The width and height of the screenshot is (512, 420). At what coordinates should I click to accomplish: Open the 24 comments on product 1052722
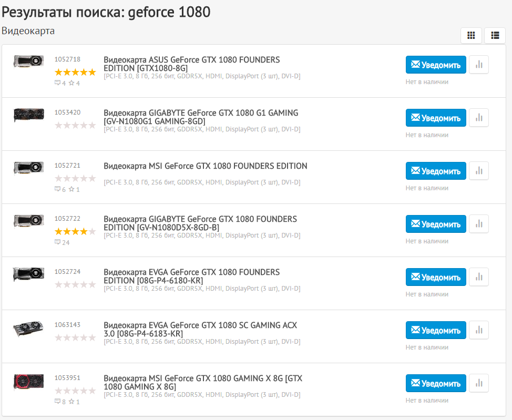[x=62, y=242]
